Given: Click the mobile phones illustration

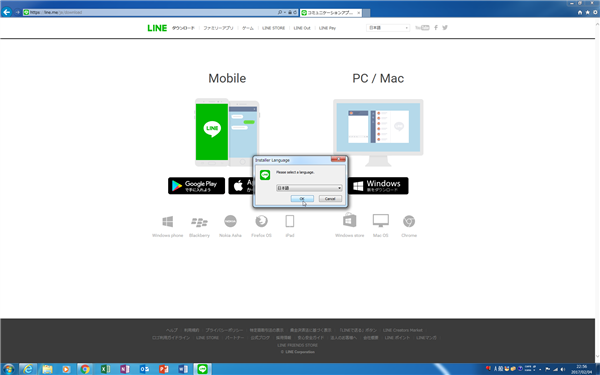Looking at the screenshot, I should point(227,132).
